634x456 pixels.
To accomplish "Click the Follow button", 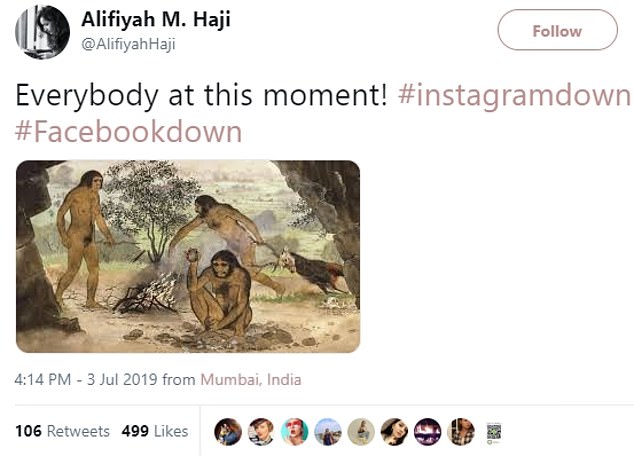I will tap(557, 30).
